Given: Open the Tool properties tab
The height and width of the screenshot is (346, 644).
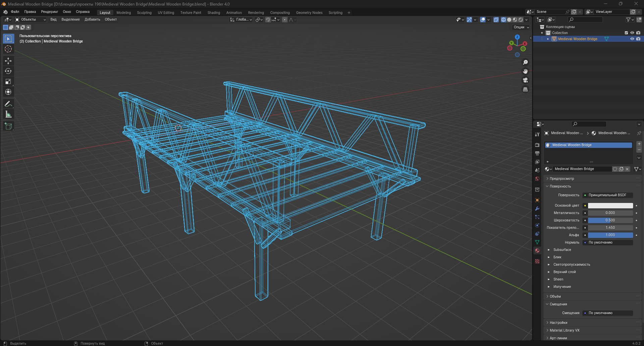Looking at the screenshot, I should click(537, 134).
